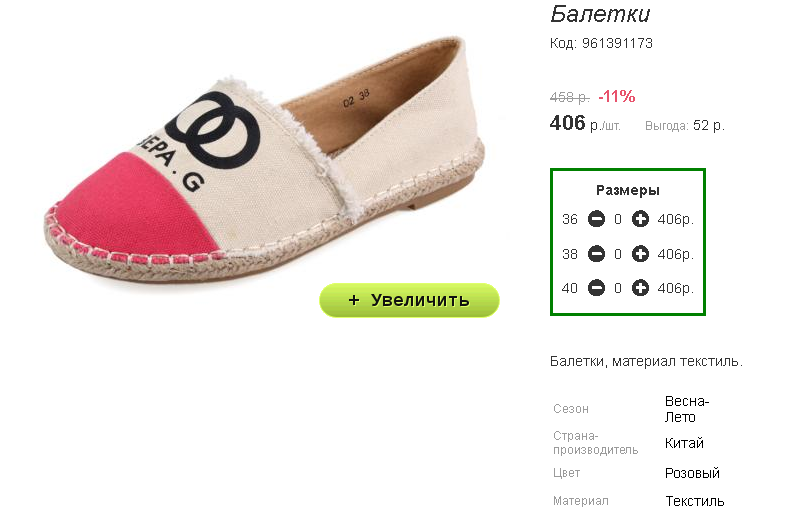Viewport: 789px width, 511px height.
Task: Click the size 40 quantity value
Action: click(x=618, y=288)
